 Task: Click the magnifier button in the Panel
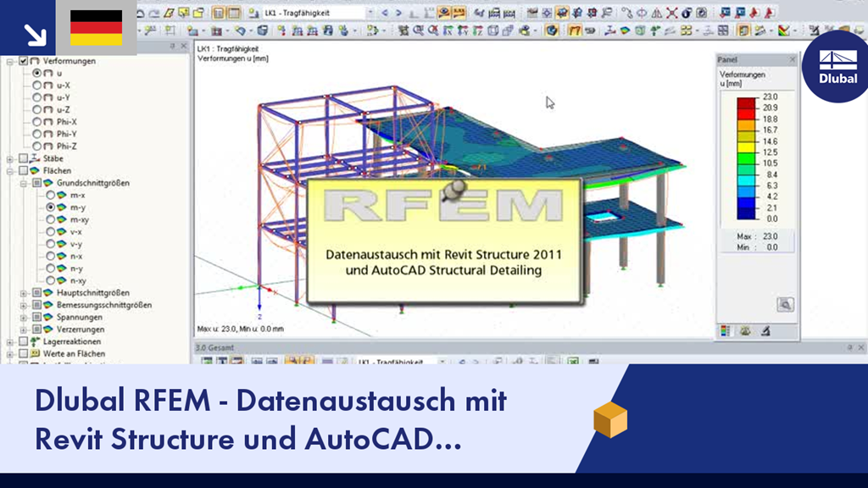pyautogui.click(x=785, y=305)
